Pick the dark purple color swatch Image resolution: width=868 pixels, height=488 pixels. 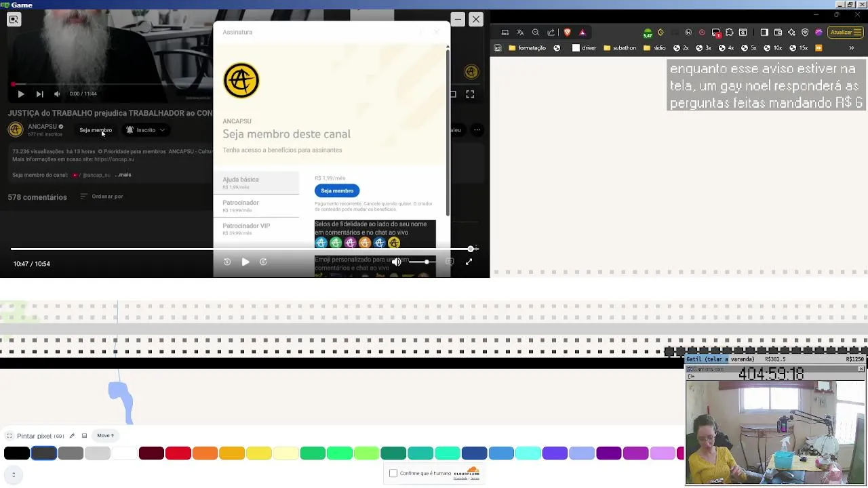coord(609,453)
